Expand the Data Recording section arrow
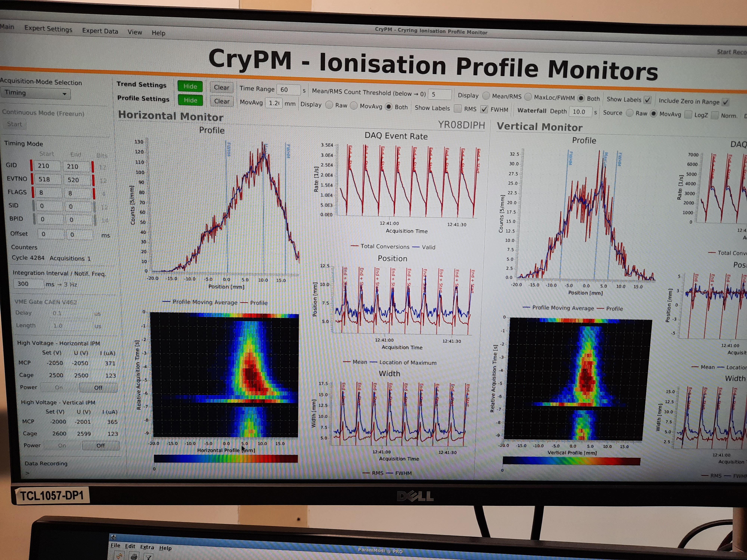The image size is (747, 560). coord(27,473)
